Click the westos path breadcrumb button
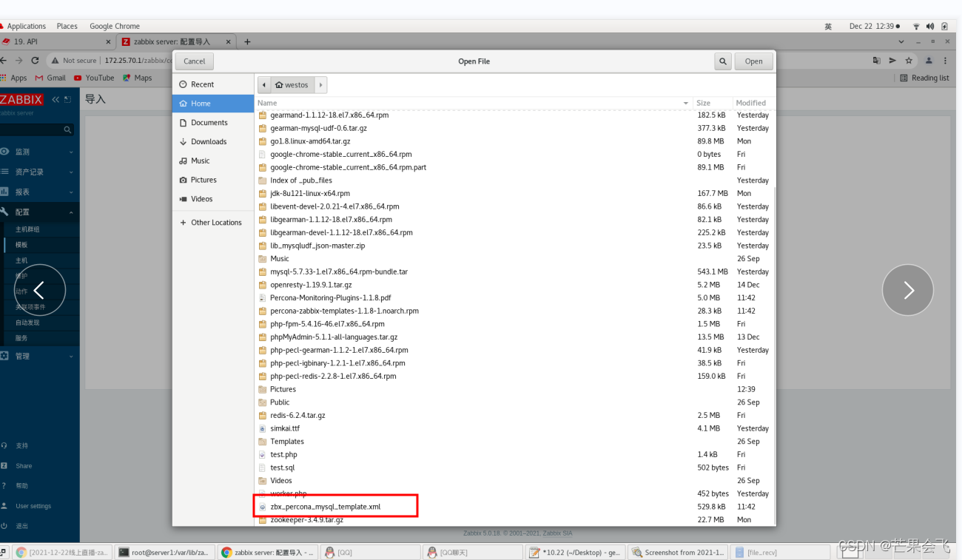Image resolution: width=962 pixels, height=560 pixels. [292, 85]
